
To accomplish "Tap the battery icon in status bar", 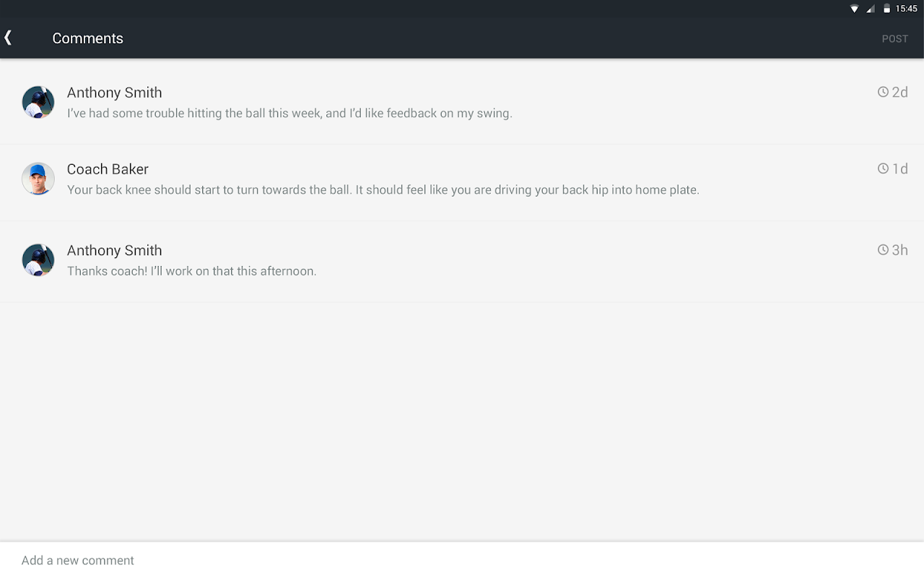I will tap(886, 9).
